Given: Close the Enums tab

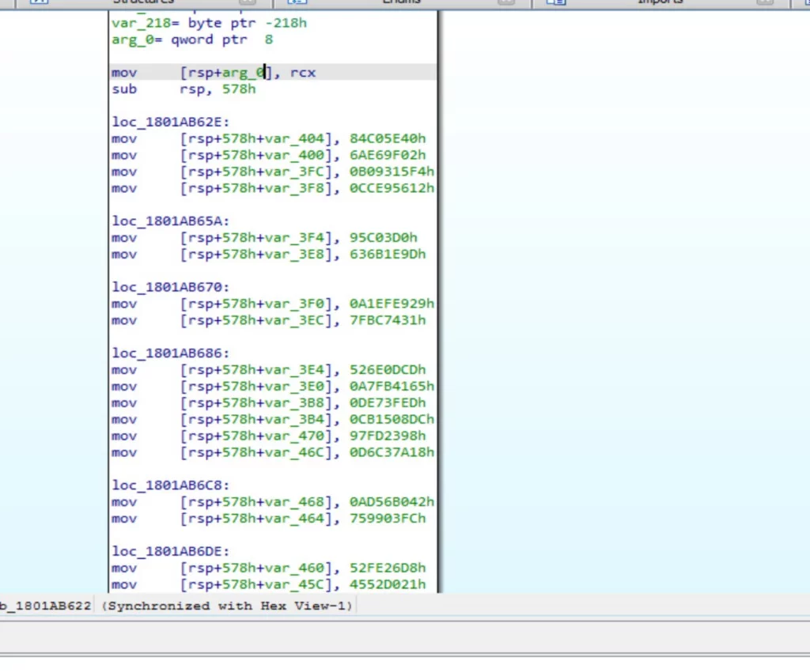Looking at the screenshot, I should [505, 2].
